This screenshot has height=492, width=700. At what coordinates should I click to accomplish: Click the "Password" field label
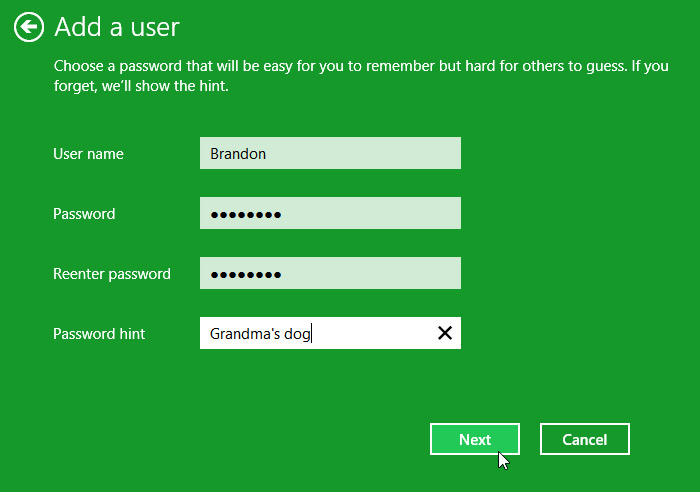coord(84,214)
